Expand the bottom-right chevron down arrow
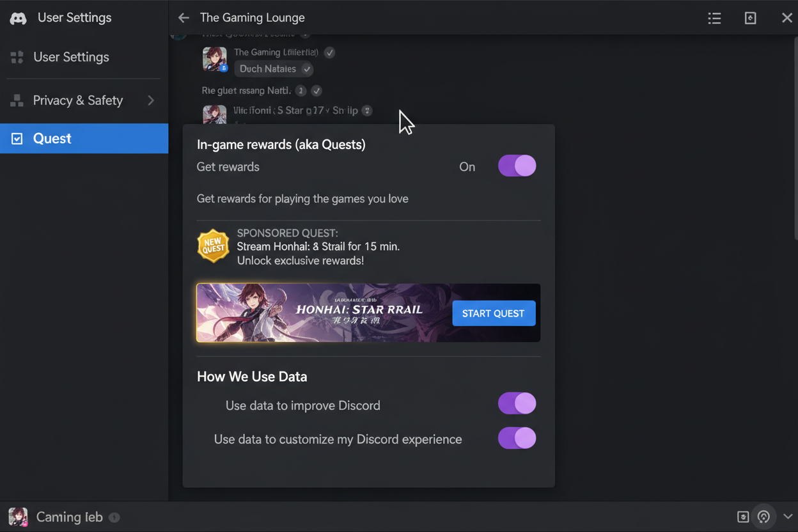Screen dimensions: 798x532 [x=788, y=517]
